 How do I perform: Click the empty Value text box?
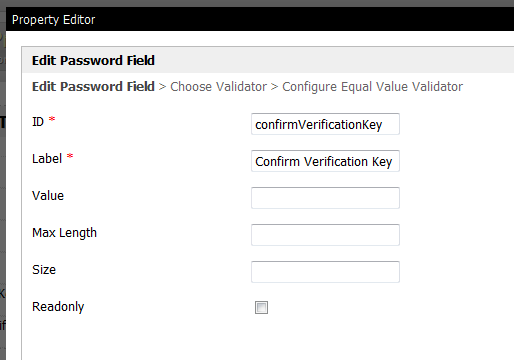point(325,198)
